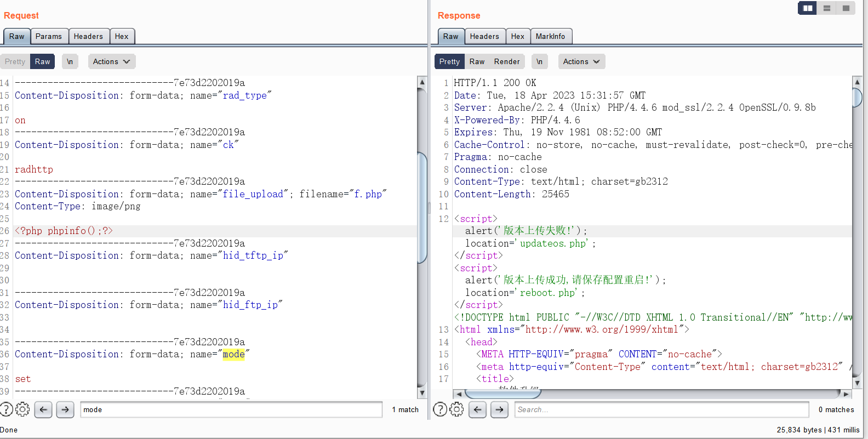
Task: Click the 'X-Powered-By: PHP/4.4.6' header
Action: click(x=517, y=120)
